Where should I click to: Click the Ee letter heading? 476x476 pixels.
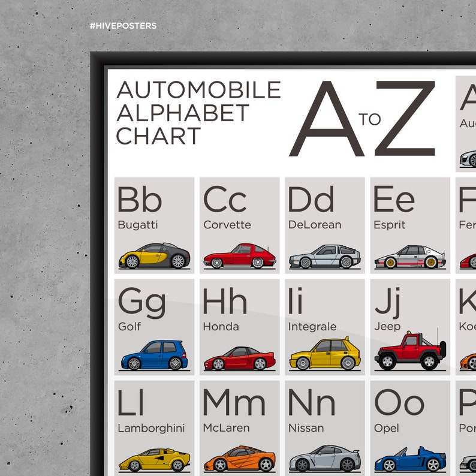[x=394, y=200]
